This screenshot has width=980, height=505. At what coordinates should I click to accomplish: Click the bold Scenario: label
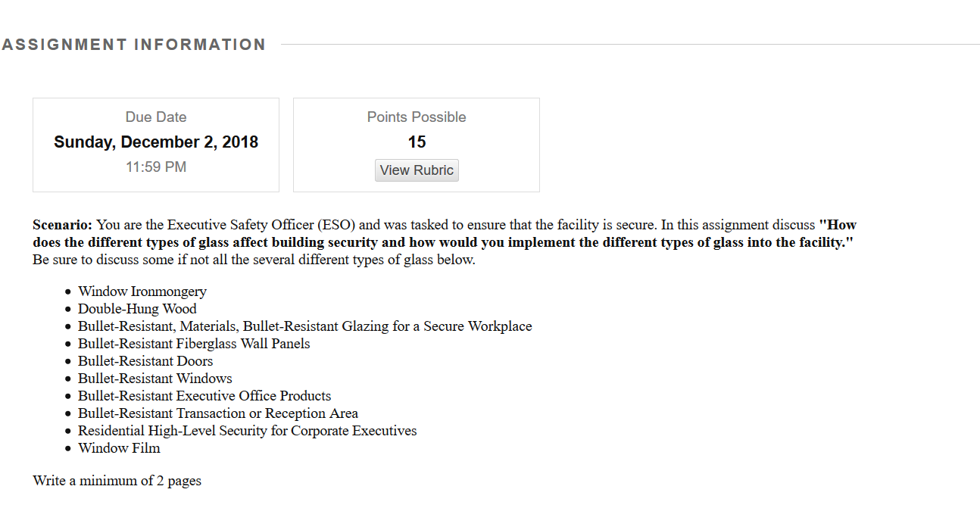[63, 225]
